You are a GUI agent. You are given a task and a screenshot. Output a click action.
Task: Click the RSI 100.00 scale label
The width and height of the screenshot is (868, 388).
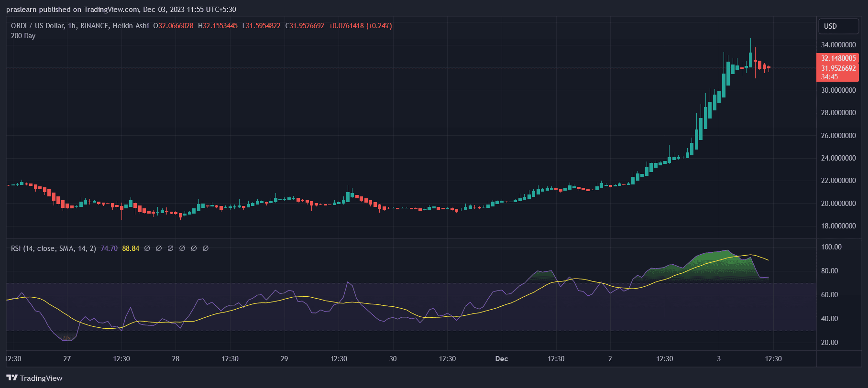point(831,247)
